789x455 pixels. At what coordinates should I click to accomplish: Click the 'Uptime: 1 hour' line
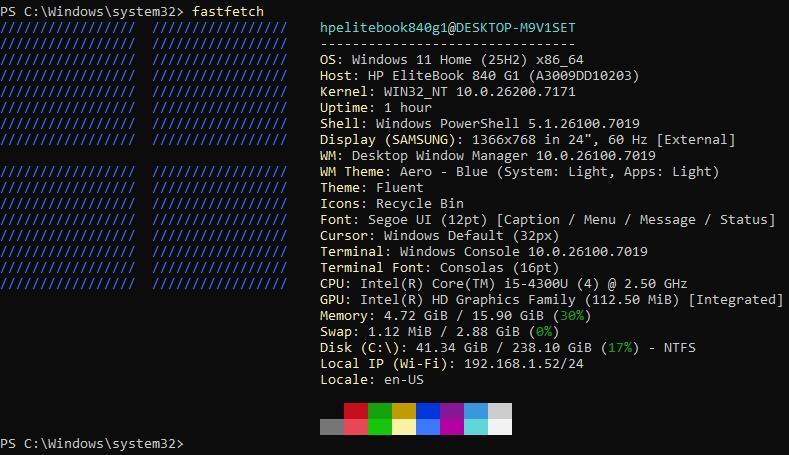375,108
